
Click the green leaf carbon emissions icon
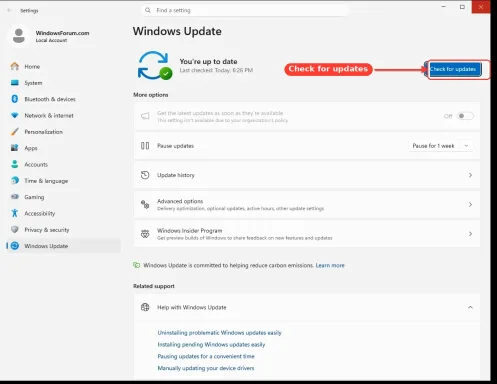coord(136,265)
